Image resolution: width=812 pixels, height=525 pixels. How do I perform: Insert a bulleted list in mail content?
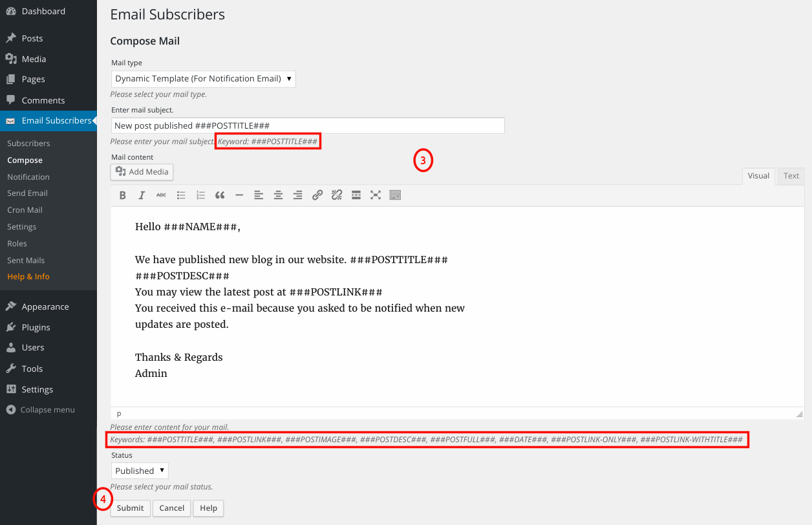(x=181, y=195)
